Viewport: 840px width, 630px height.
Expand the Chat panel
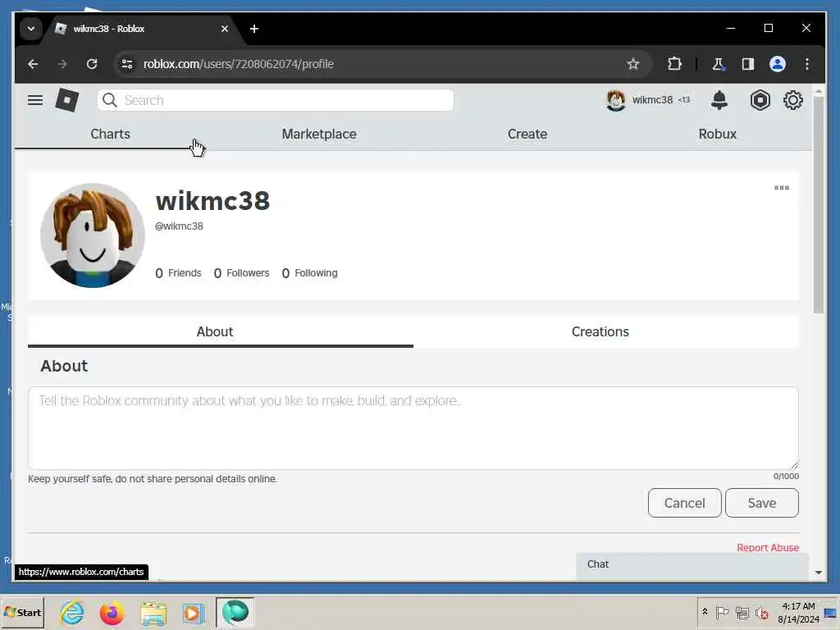pos(692,565)
